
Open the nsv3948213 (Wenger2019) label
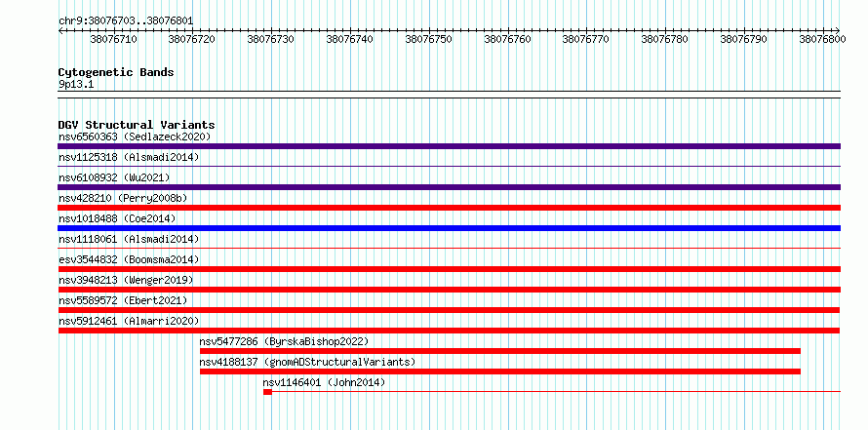pos(126,280)
